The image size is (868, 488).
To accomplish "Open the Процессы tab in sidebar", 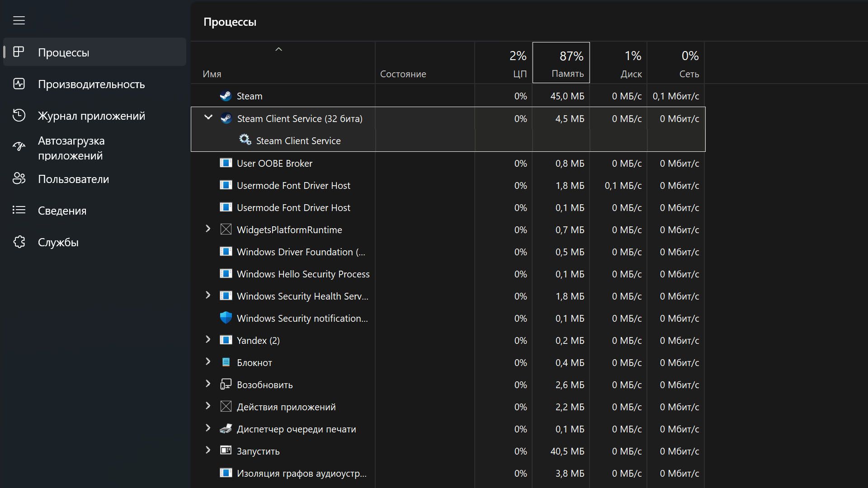I will (63, 52).
